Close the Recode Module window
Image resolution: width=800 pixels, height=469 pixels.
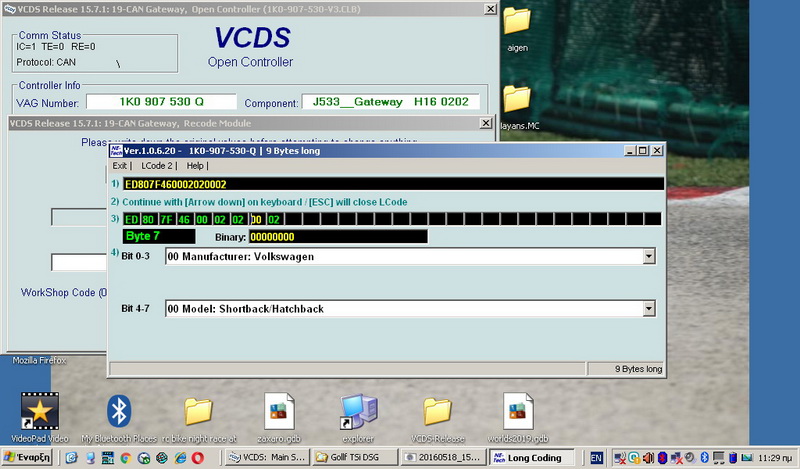coord(486,123)
